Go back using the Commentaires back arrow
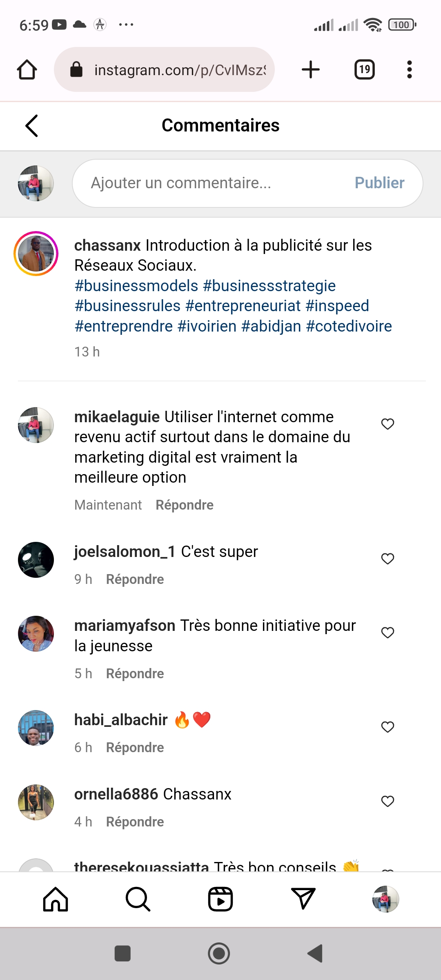The height and width of the screenshot is (980, 441). click(31, 126)
